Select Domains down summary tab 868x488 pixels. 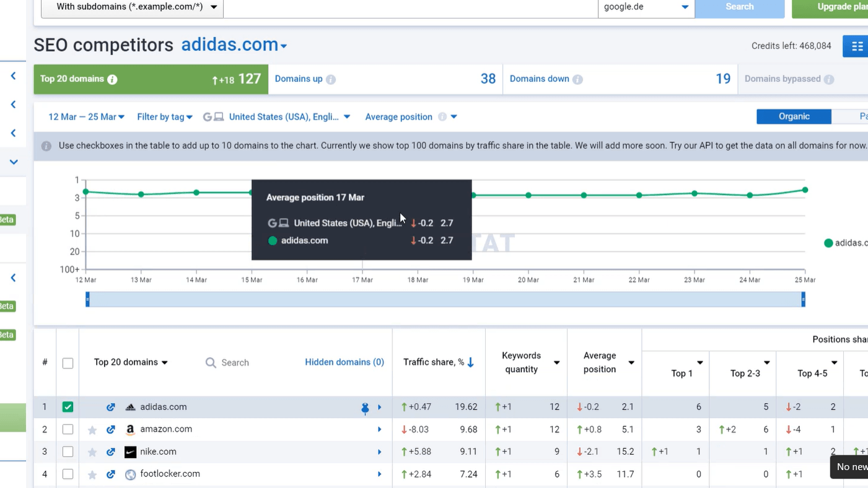tap(620, 79)
